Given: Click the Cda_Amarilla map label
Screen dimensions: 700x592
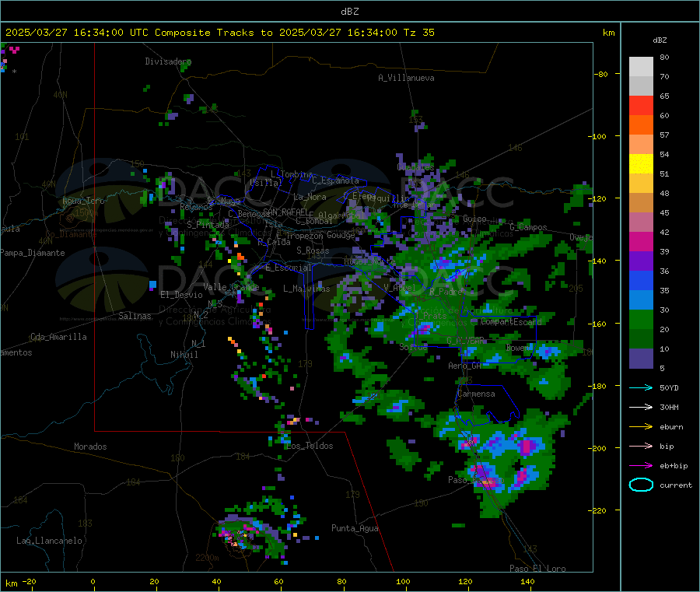Looking at the screenshot, I should (x=58, y=337).
